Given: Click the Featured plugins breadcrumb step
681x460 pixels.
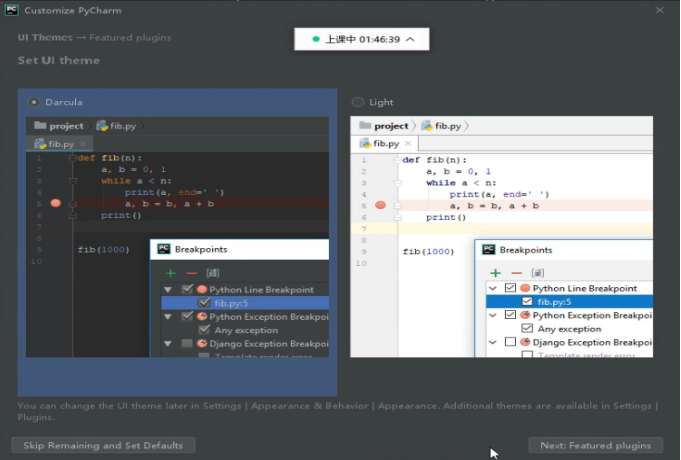Looking at the screenshot, I should (x=130, y=37).
